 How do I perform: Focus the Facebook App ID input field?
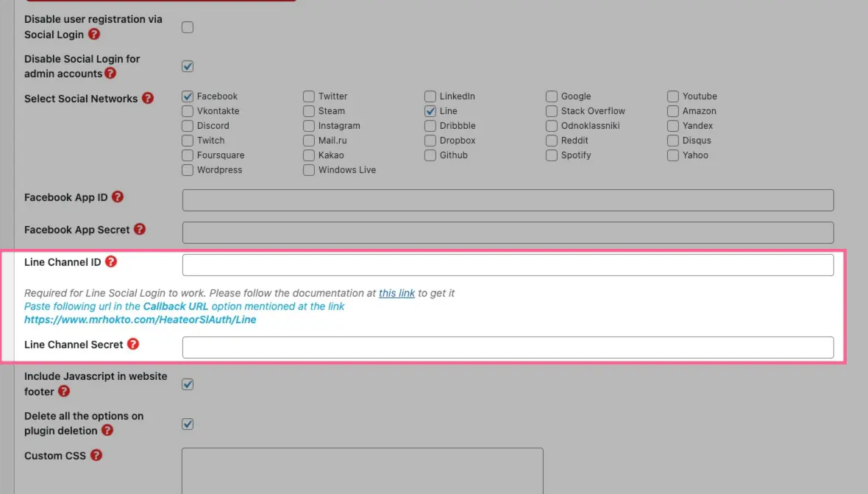tap(508, 200)
